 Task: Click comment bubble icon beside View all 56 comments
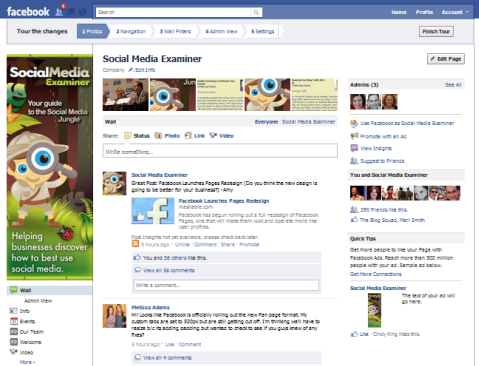point(138,270)
